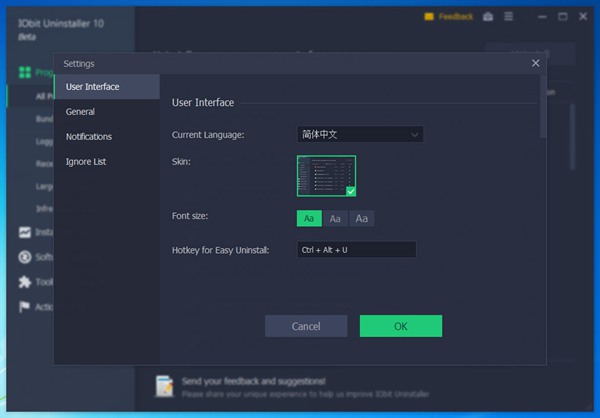Open the hamburger menu in main window
The width and height of the screenshot is (600, 418).
[509, 16]
